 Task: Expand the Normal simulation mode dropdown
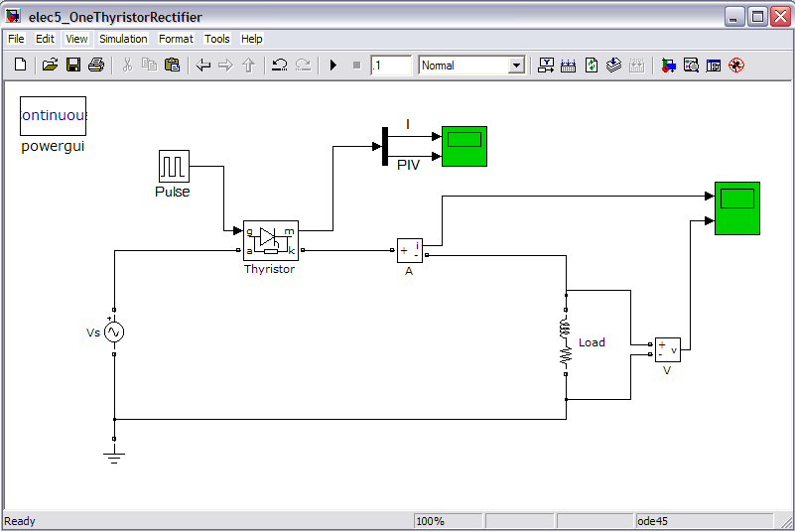coord(515,66)
